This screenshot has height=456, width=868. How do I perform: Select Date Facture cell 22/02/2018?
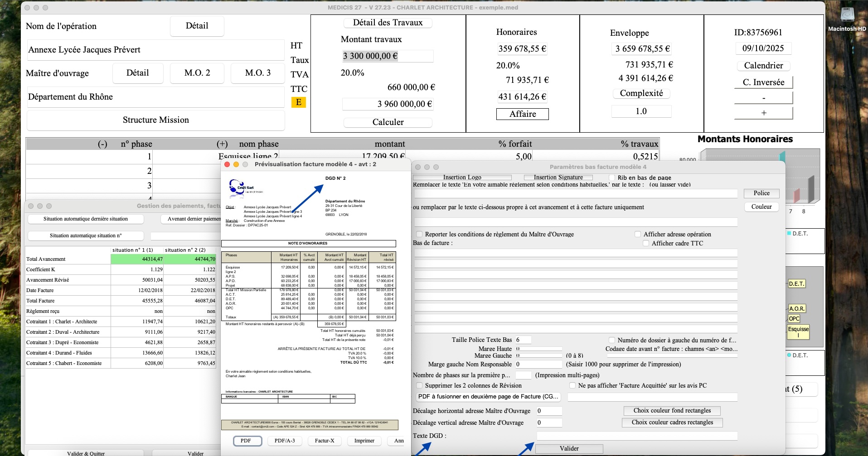pos(190,290)
